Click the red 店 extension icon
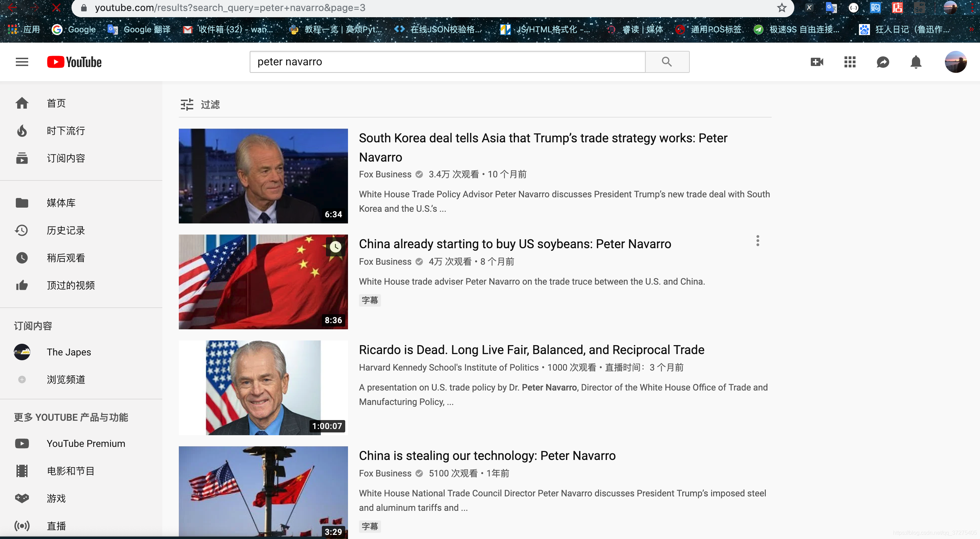The width and height of the screenshot is (980, 539). click(897, 8)
